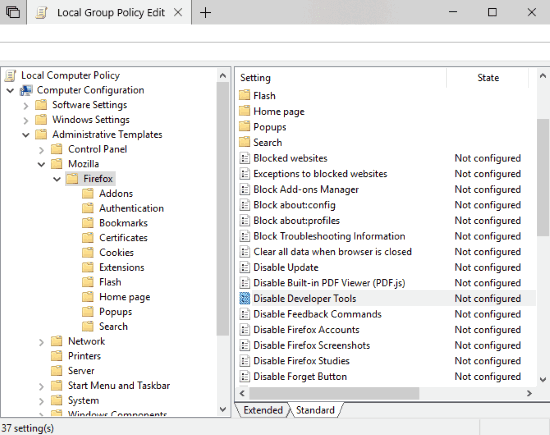Click the Disable Feedback Commands policy icon
The height and width of the screenshot is (435, 550).
[244, 314]
